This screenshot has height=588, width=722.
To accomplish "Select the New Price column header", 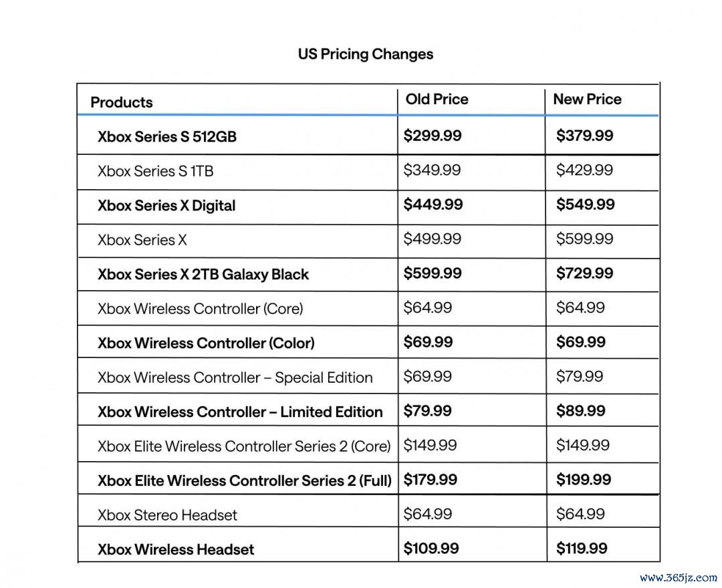I will 587,99.
